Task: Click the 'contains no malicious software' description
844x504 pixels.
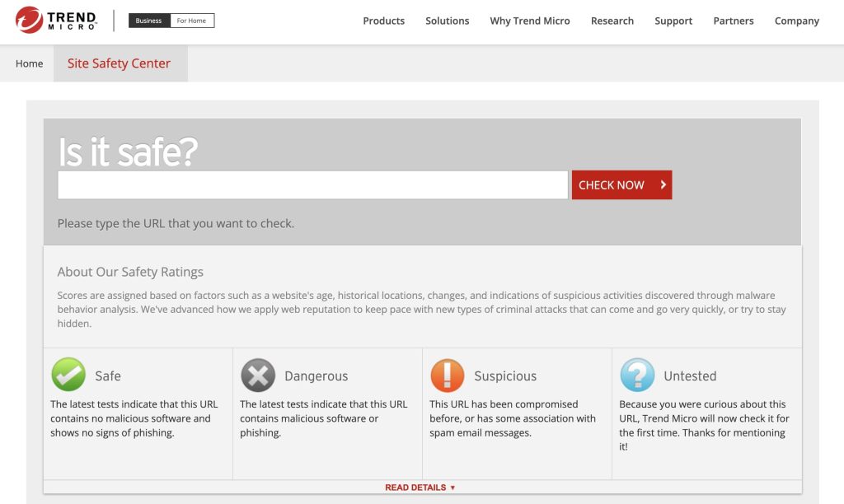Action: click(x=134, y=418)
